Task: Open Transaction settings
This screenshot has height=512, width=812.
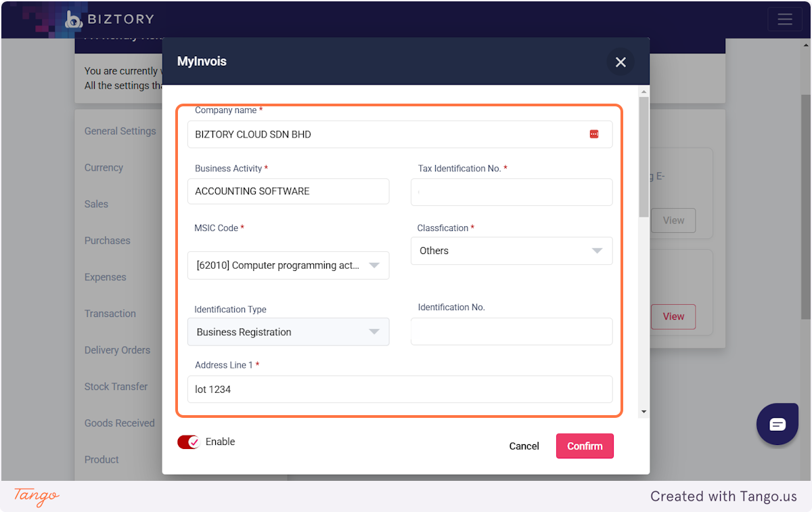Action: click(110, 314)
